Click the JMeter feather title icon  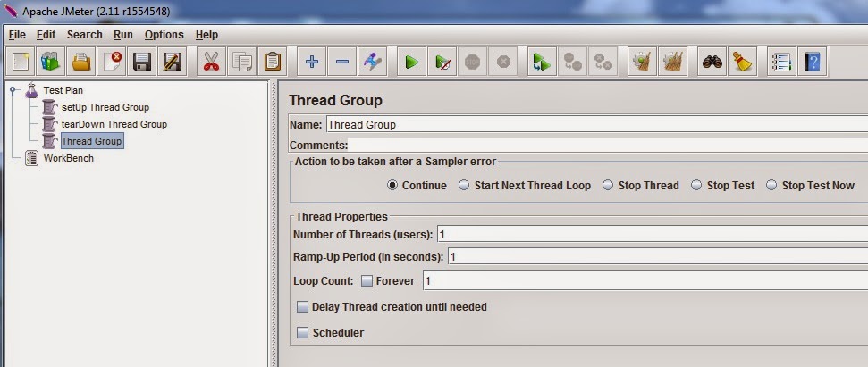11,11
